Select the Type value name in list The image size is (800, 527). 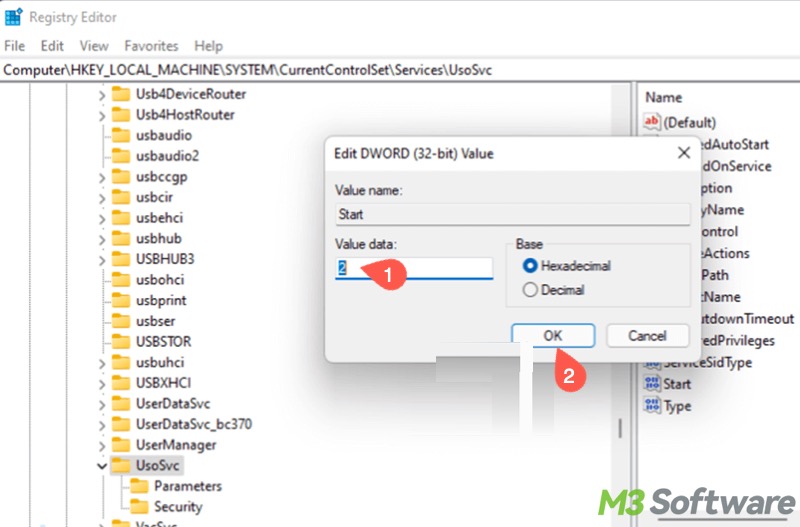(x=678, y=406)
